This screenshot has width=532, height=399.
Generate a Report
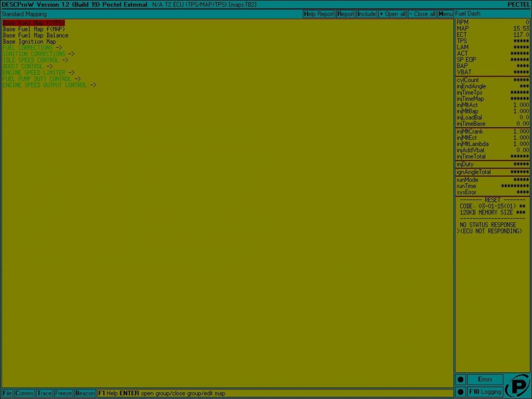pyautogui.click(x=346, y=14)
